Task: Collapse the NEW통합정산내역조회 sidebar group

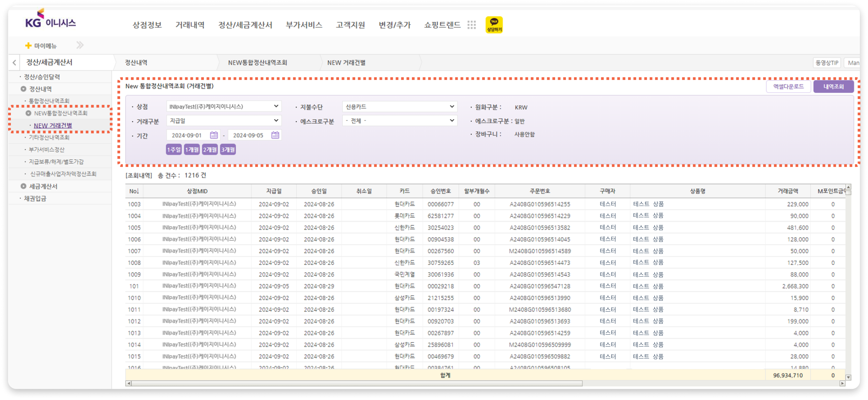Action: 28,113
